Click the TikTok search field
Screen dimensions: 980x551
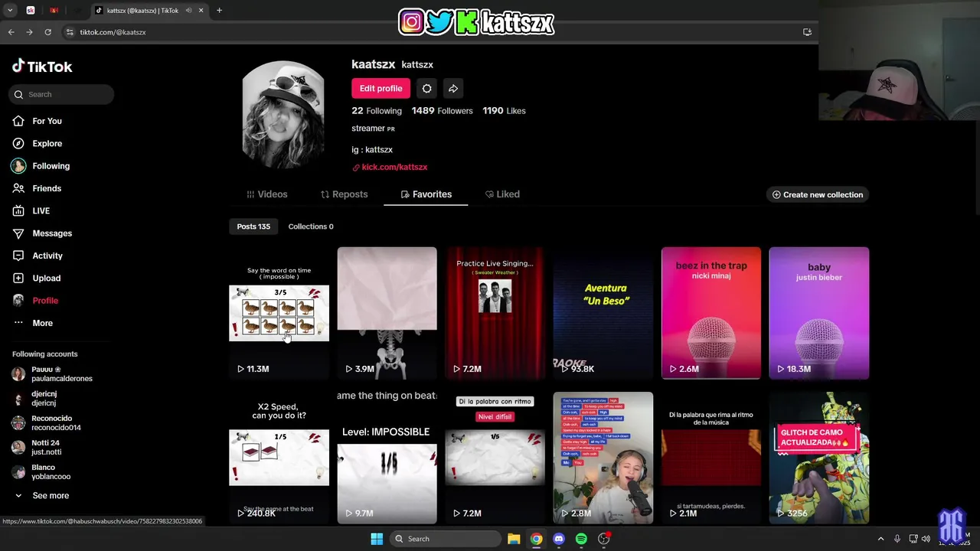pos(61,94)
